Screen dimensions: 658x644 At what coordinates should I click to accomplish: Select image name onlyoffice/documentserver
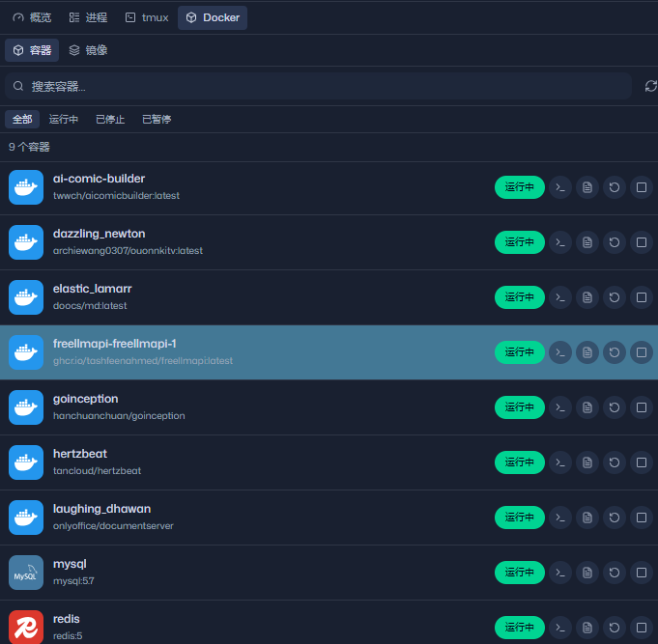113,526
